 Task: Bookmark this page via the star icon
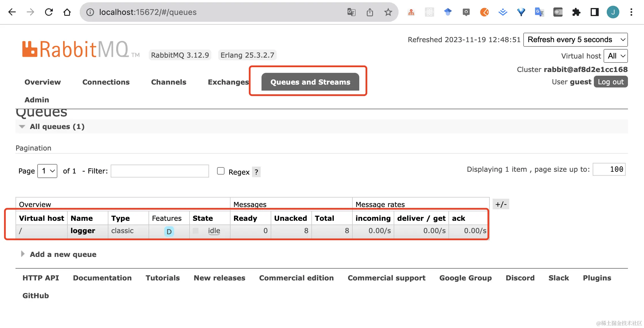pos(388,12)
